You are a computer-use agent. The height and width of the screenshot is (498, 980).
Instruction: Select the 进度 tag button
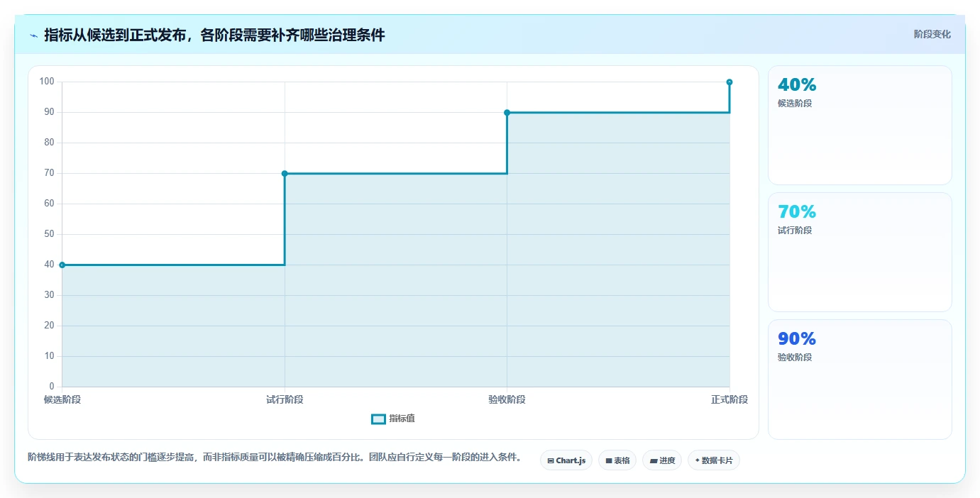pyautogui.click(x=662, y=460)
